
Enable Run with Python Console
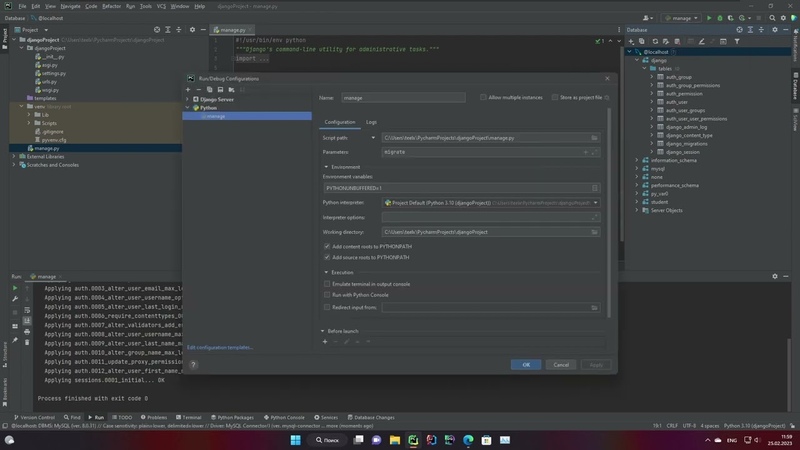(x=327, y=295)
